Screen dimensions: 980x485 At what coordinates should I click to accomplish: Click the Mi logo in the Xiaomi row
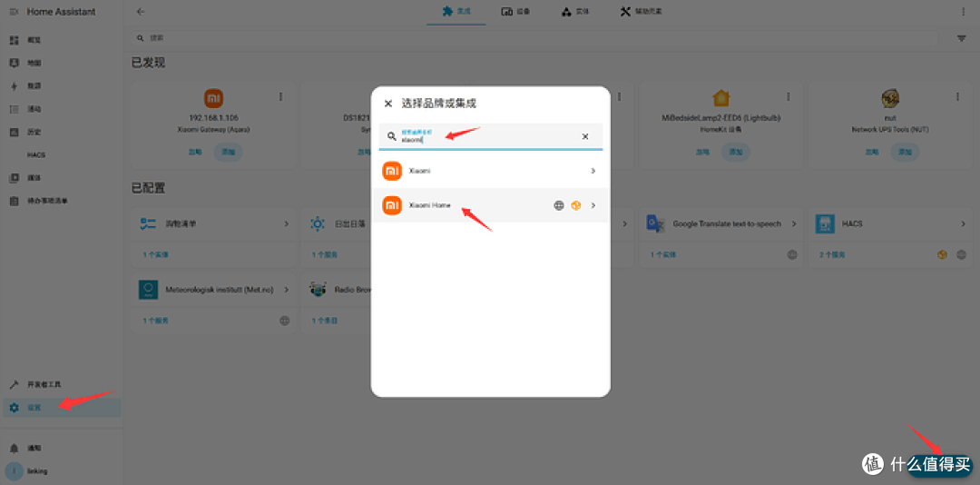[392, 171]
